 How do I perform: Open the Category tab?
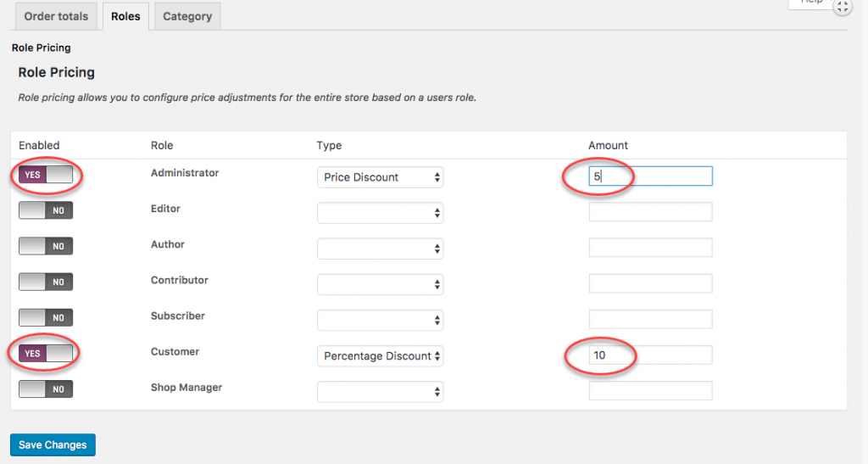[x=187, y=17]
